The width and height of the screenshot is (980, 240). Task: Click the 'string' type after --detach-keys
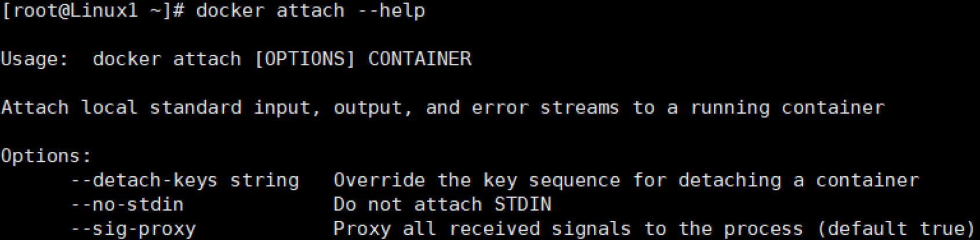264,181
